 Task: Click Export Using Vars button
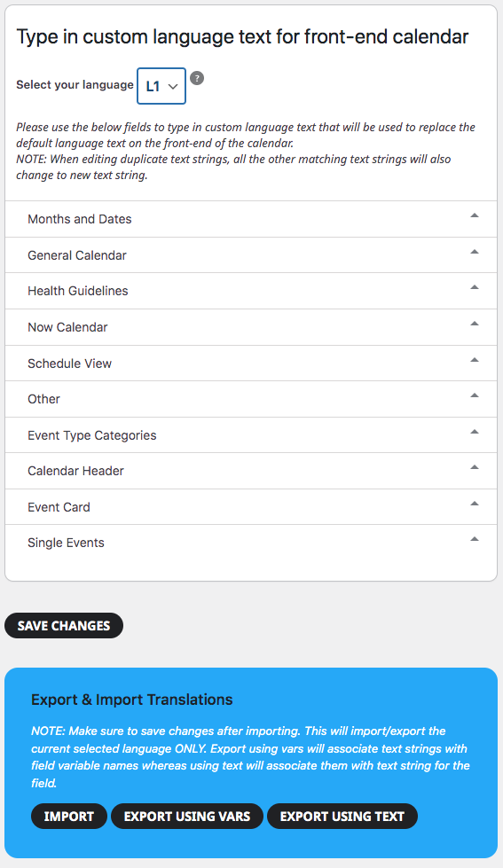[186, 816]
